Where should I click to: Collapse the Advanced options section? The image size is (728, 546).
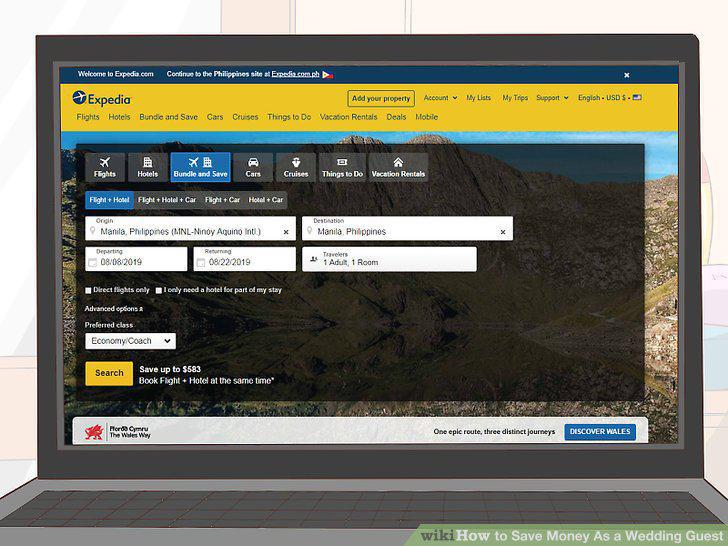click(x=114, y=309)
